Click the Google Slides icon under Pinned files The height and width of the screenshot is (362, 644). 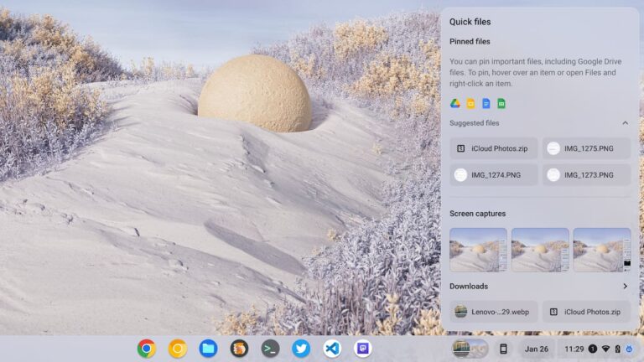pos(470,103)
